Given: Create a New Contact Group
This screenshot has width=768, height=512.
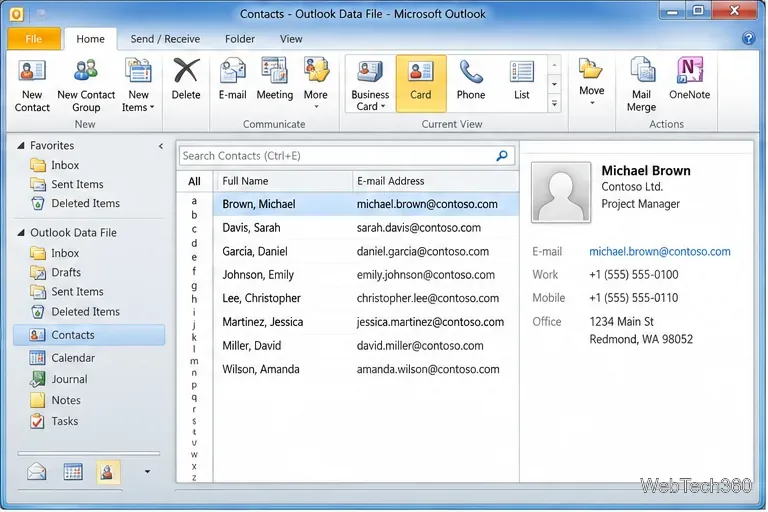Looking at the screenshot, I should pyautogui.click(x=86, y=86).
